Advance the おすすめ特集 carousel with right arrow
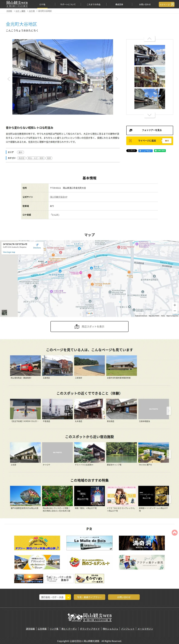The height and width of the screenshot is (644, 179). pyautogui.click(x=169, y=499)
